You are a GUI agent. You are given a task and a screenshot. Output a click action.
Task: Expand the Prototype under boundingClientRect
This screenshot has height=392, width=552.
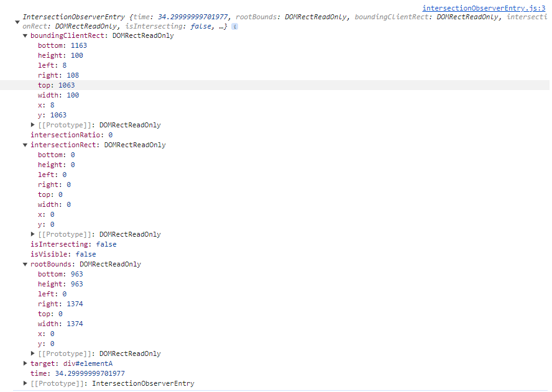pyautogui.click(x=33, y=125)
